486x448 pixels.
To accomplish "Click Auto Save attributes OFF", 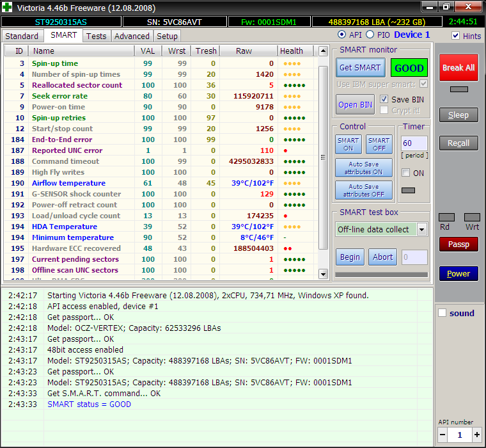I will (364, 190).
